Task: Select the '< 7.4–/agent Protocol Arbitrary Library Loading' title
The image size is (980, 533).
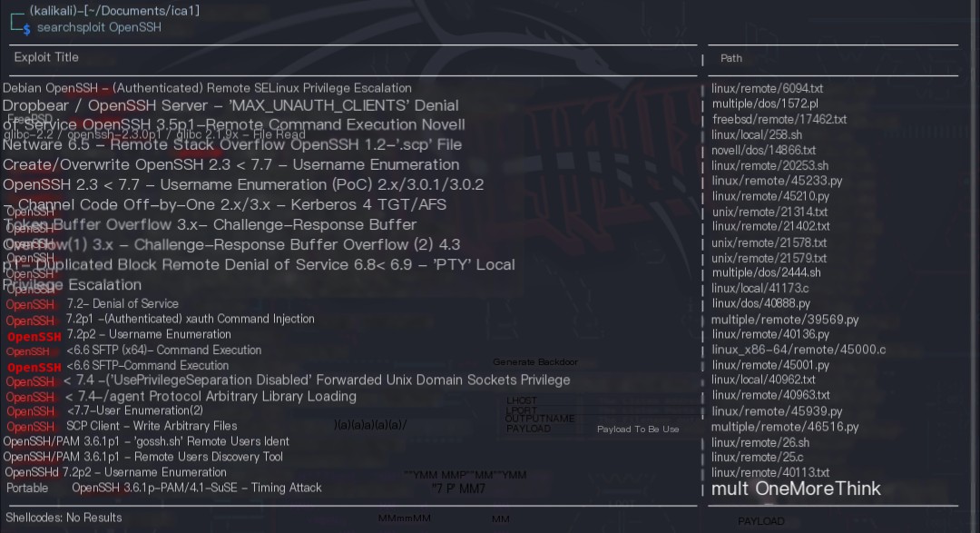Action: tap(211, 397)
